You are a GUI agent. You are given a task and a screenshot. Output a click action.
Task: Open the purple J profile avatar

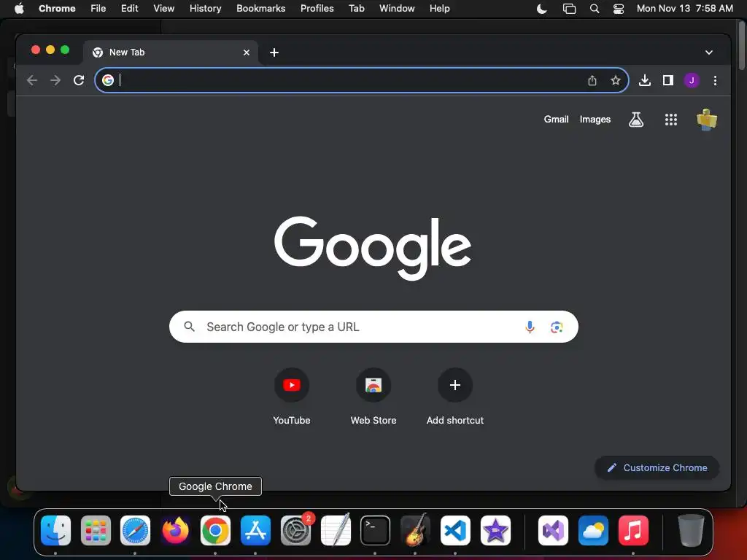692,80
